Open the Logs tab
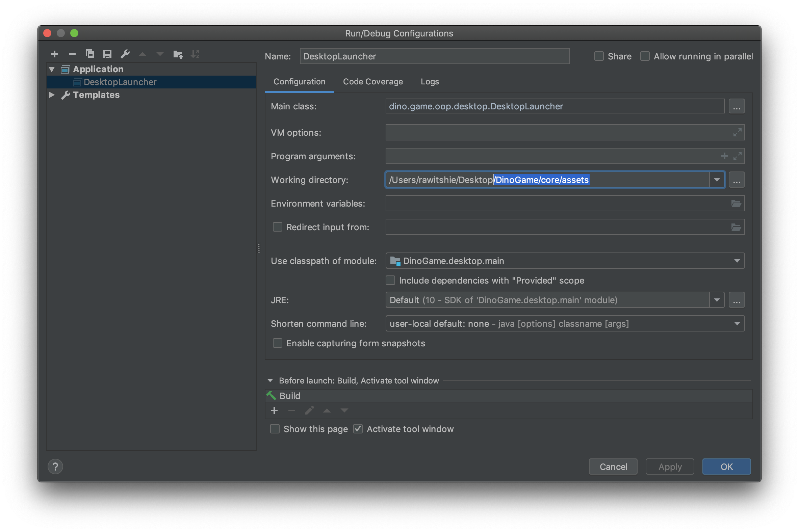This screenshot has width=799, height=532. pos(429,82)
